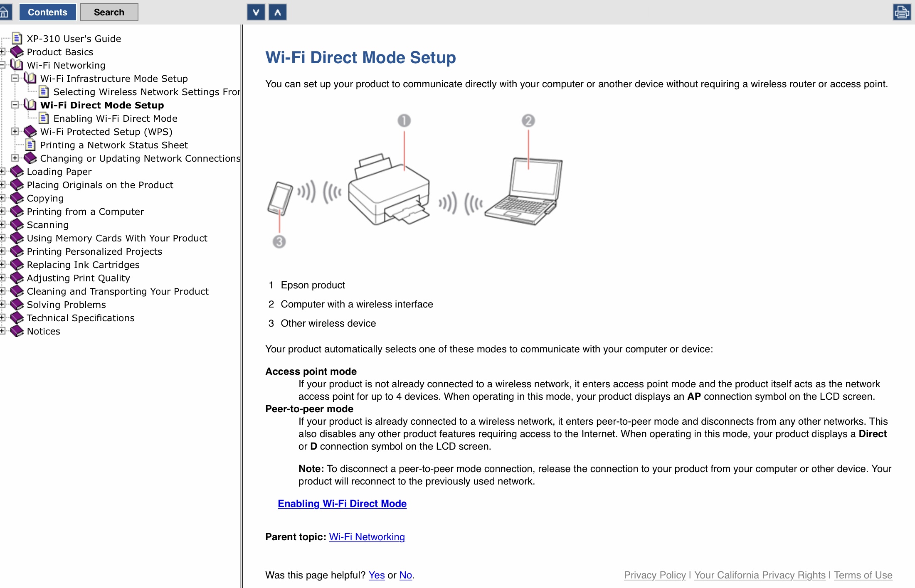Click the Product Basics book icon
The image size is (915, 588).
(17, 52)
